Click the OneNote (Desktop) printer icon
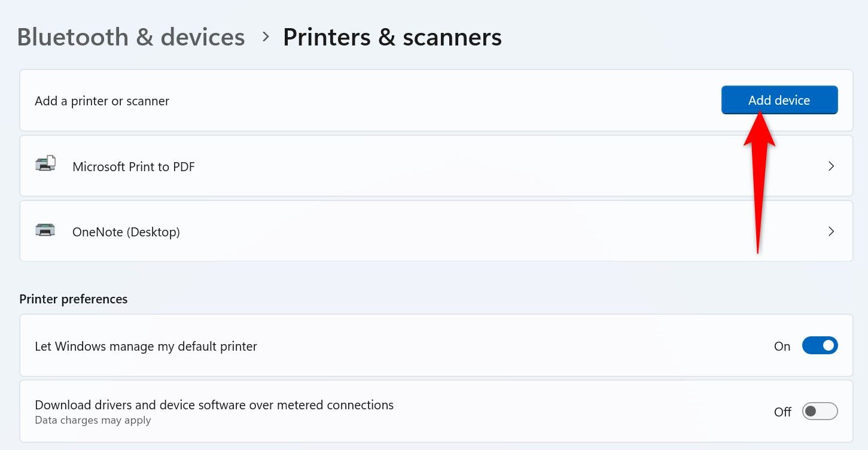This screenshot has height=450, width=868. point(45,230)
